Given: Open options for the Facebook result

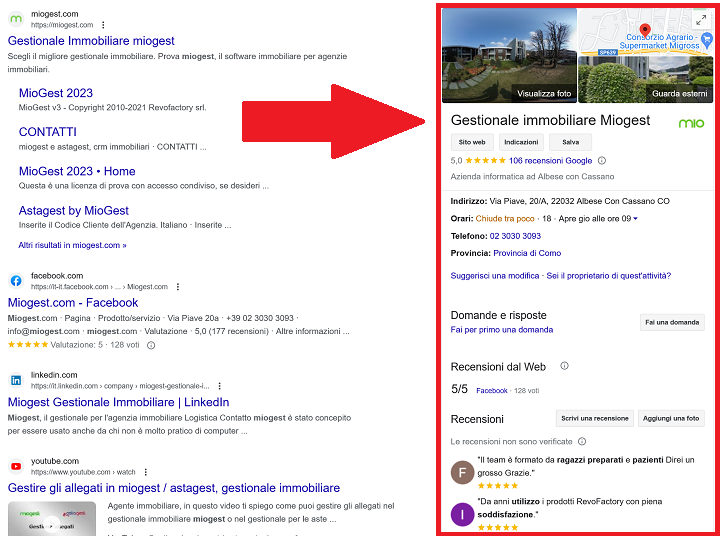Looking at the screenshot, I should (178, 287).
